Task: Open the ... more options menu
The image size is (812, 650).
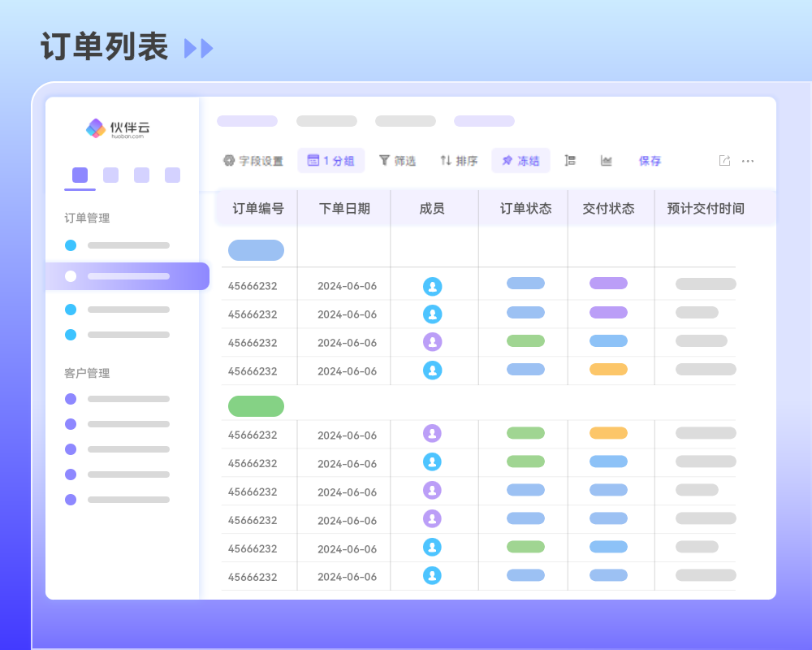Action: coord(748,161)
